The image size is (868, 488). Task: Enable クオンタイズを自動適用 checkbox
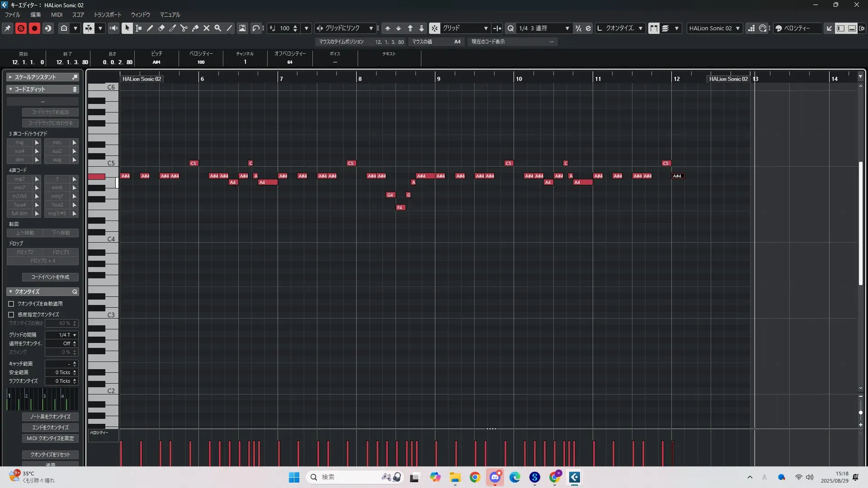coord(11,304)
